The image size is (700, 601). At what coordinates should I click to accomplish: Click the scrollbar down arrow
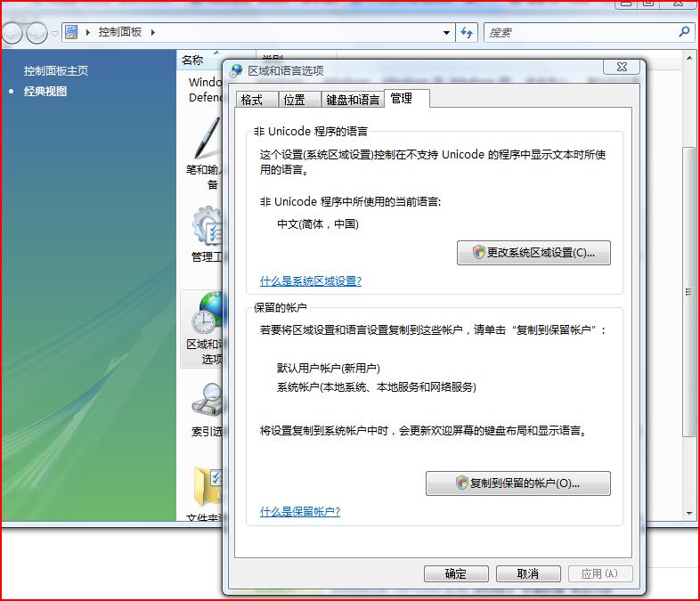coord(688,513)
